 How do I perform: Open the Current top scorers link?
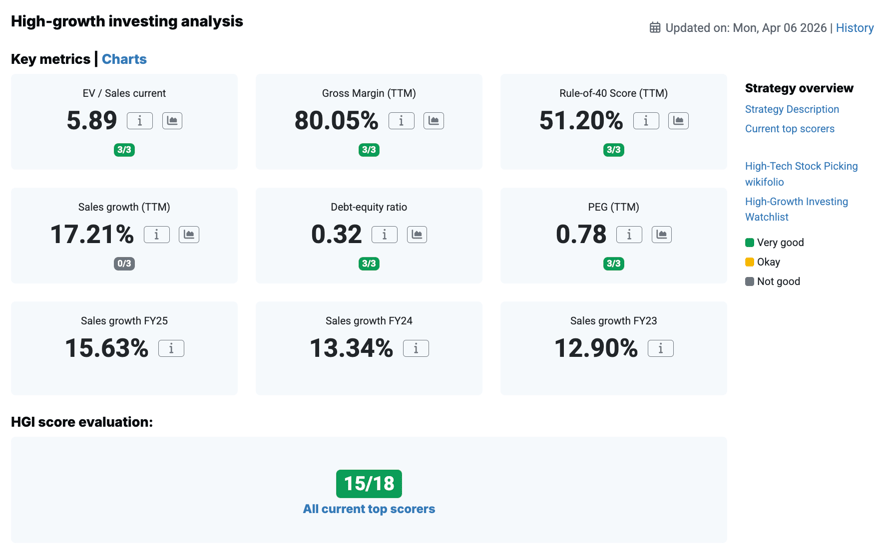[x=789, y=129]
